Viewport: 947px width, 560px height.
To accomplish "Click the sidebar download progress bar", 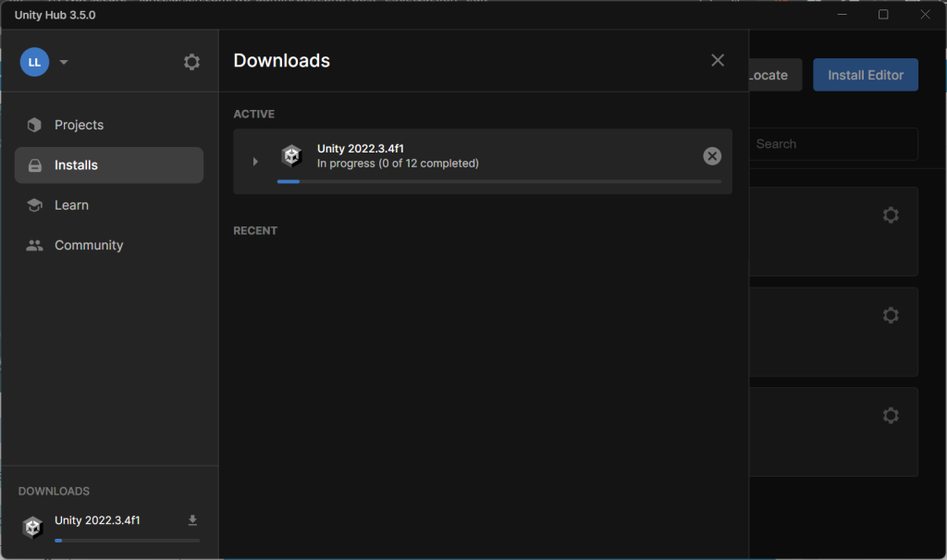I will (127, 540).
